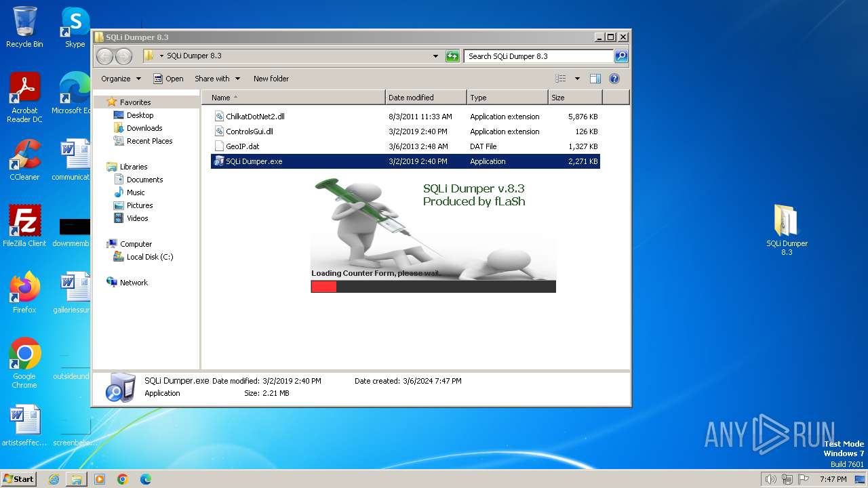Image resolution: width=868 pixels, height=488 pixels.
Task: Open the CCleaner desktop shortcut
Action: point(24,160)
